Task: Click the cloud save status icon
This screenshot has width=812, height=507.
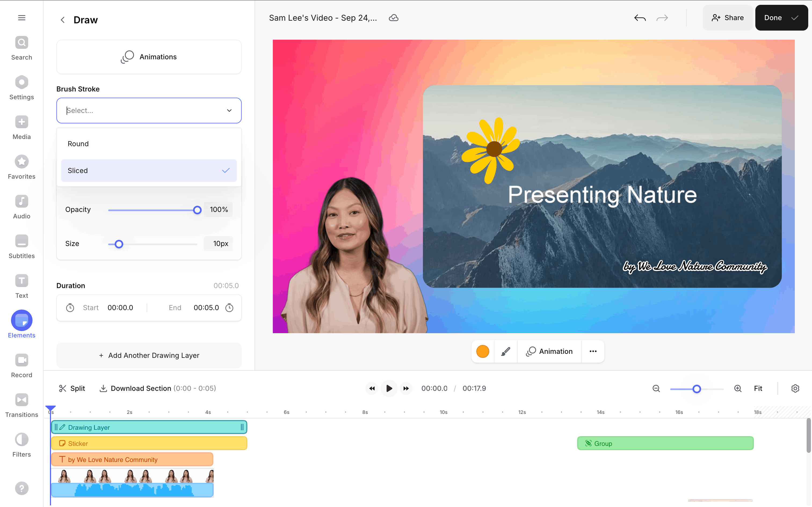Action: coord(393,18)
